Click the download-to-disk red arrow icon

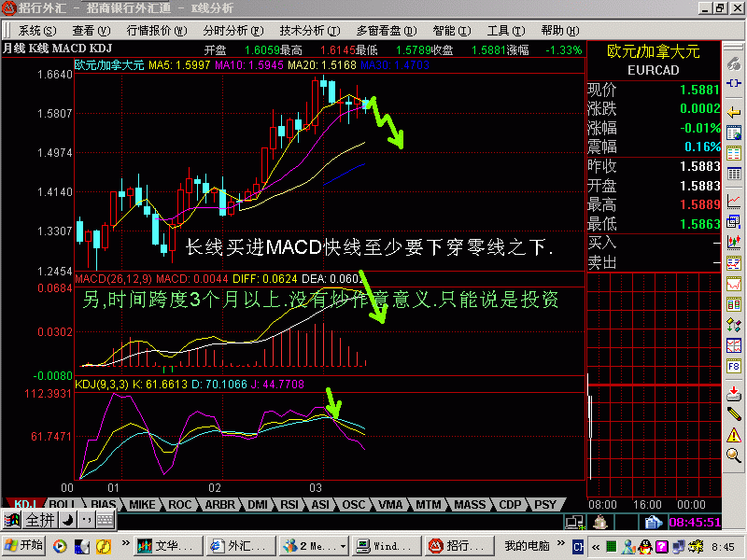(734, 393)
